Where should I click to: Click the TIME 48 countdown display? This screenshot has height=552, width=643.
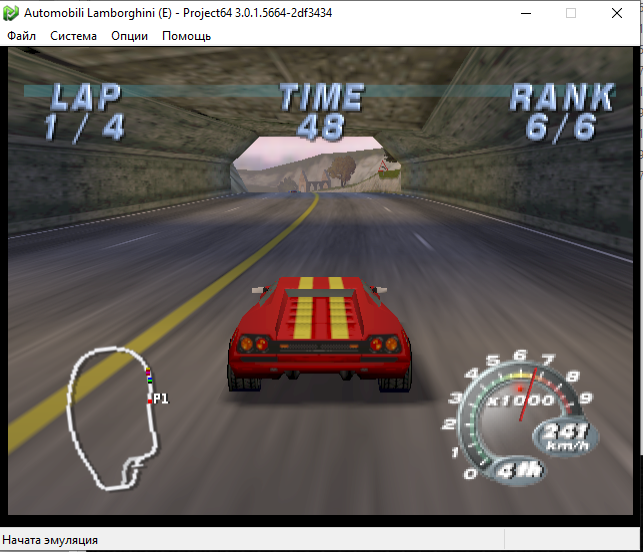point(321,112)
